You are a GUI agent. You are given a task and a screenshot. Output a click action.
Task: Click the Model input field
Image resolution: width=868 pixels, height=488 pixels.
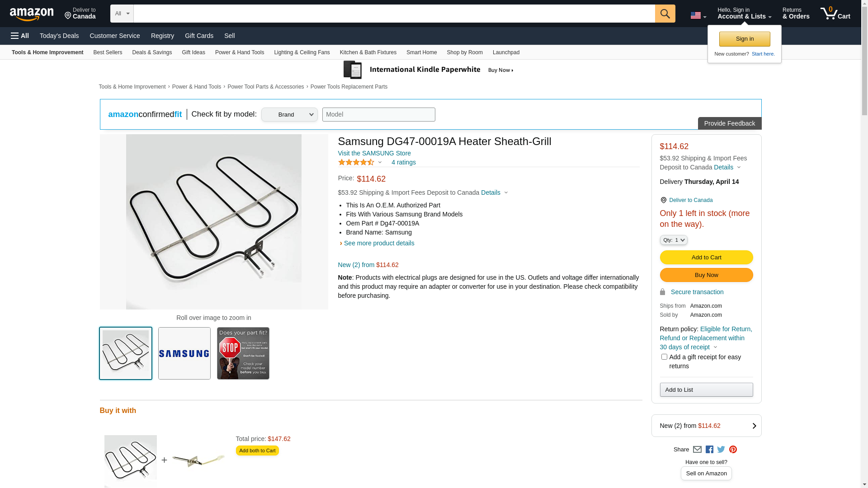click(379, 115)
